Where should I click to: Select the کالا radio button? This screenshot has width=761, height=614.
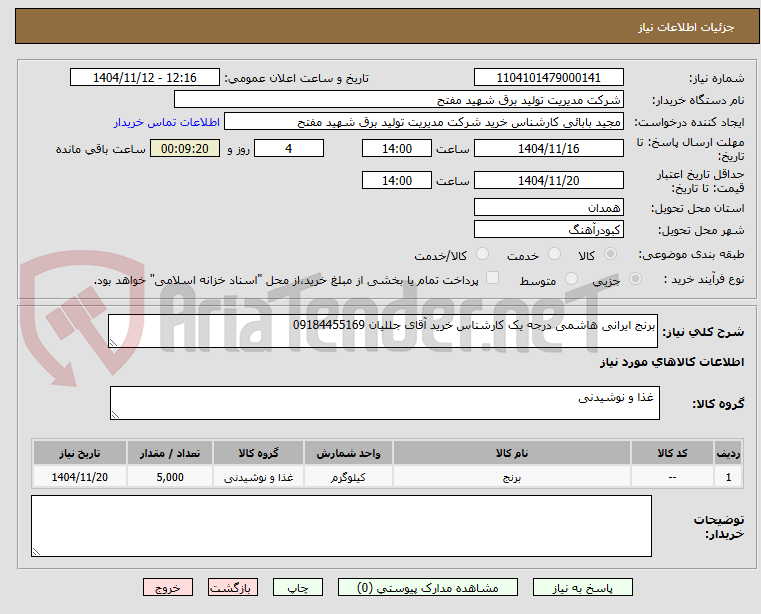coord(611,254)
